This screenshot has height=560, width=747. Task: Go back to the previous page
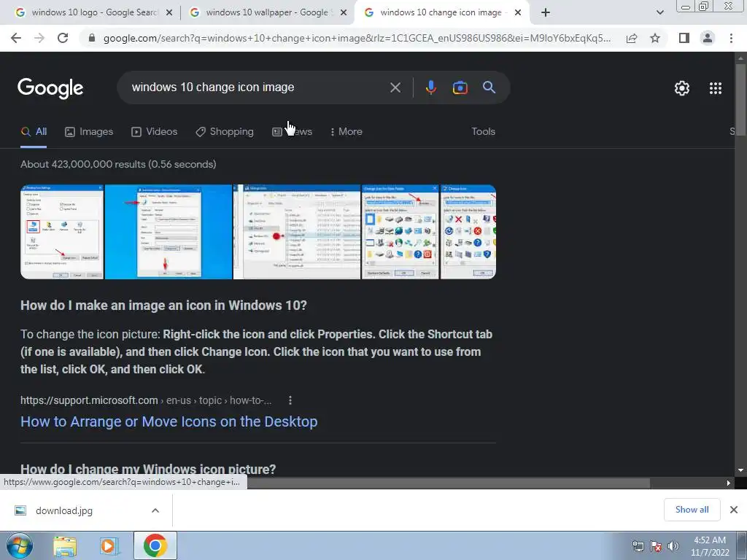pos(16,38)
